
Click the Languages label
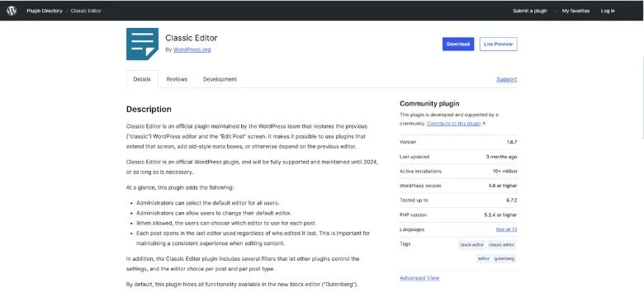(x=412, y=229)
